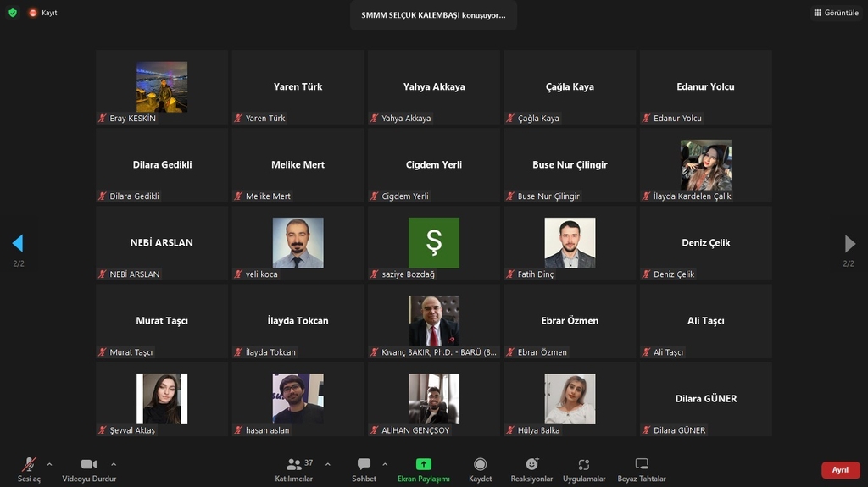Image resolution: width=868 pixels, height=487 pixels.
Task: Open Uygulamalar apps panel
Action: click(x=584, y=469)
